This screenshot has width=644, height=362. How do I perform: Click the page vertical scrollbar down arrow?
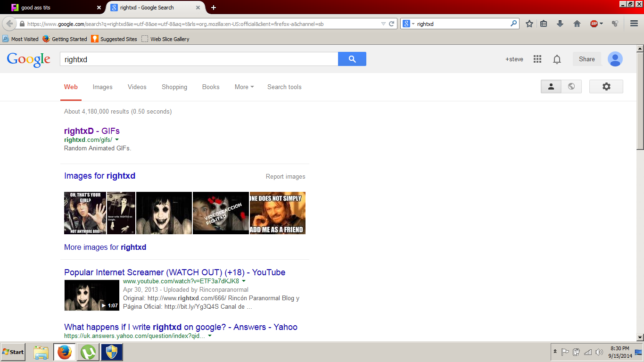tap(640, 337)
